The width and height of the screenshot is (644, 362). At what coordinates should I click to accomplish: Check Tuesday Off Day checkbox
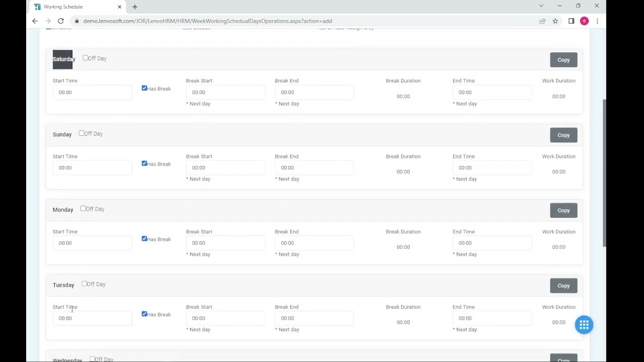[85, 284]
